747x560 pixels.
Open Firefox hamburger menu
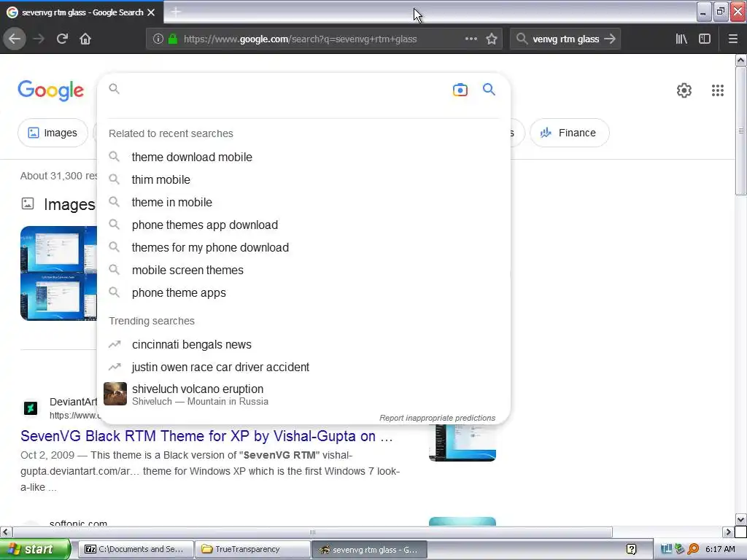click(733, 39)
